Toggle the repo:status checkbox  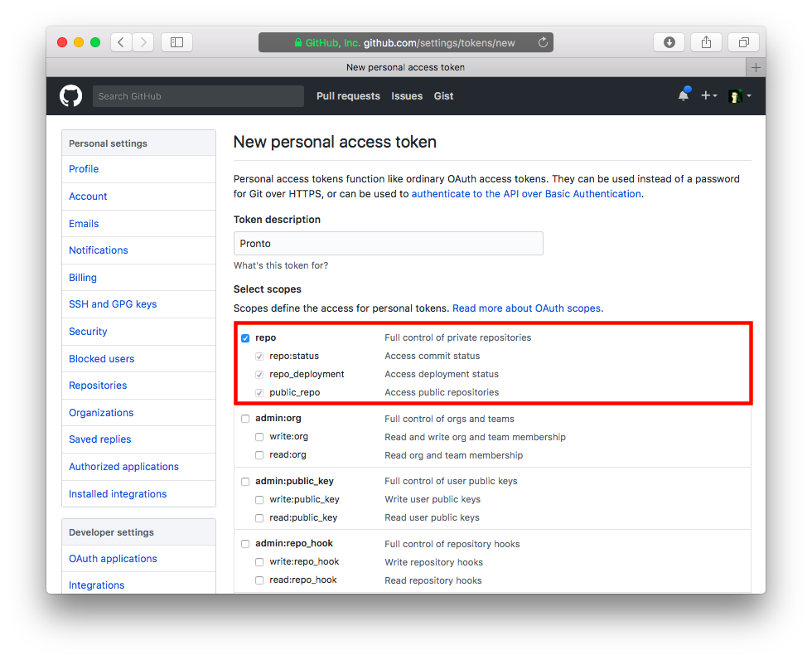[259, 357]
